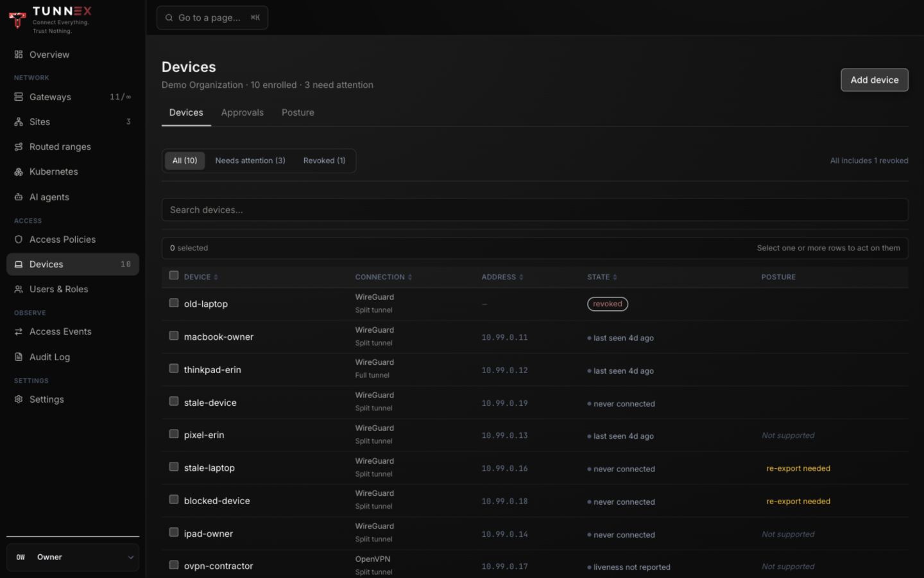The width and height of the screenshot is (924, 578).
Task: Sort by the Connection column arrows
Action: [409, 277]
